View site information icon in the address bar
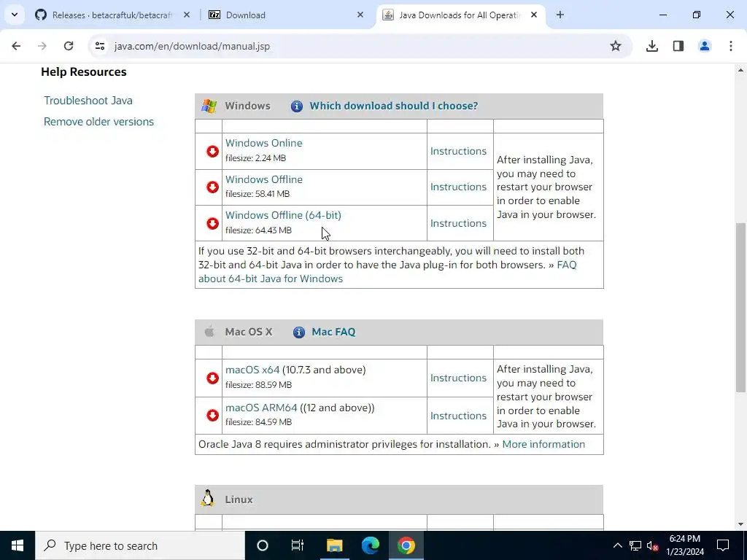This screenshot has width=747, height=560. pyautogui.click(x=99, y=46)
